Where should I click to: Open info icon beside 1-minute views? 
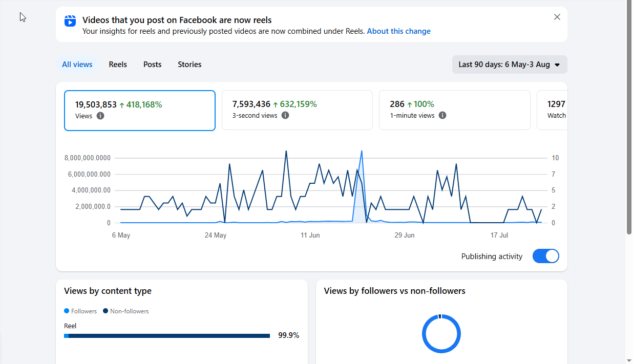pos(442,115)
